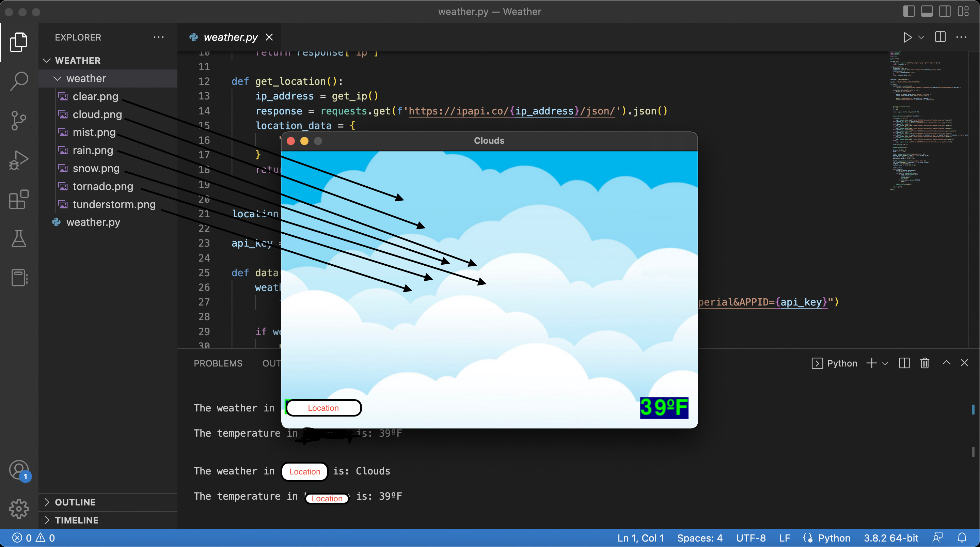The image size is (980, 547).
Task: Kill the terminal with the trash icon
Action: click(924, 363)
